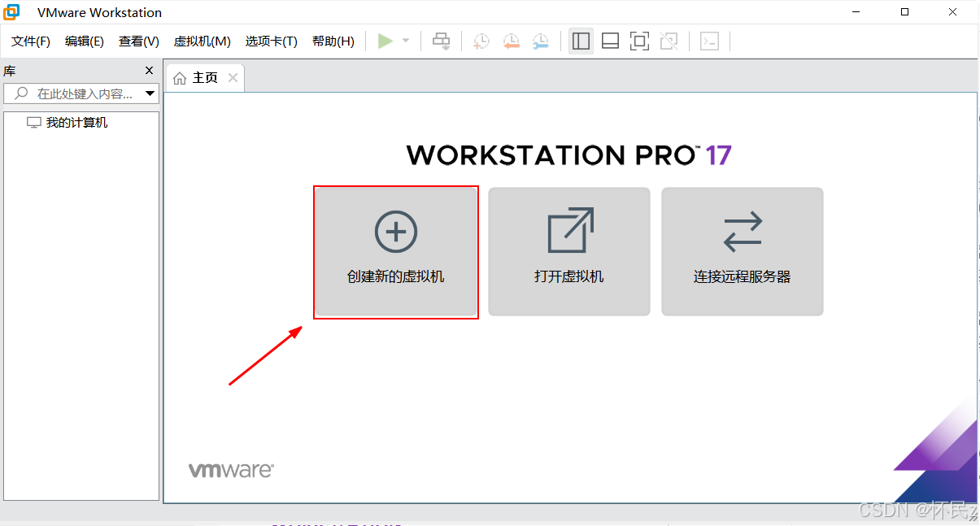Screen dimensions: 980x526
Task: Open the 选项卡(T) menu
Action: pyautogui.click(x=272, y=41)
